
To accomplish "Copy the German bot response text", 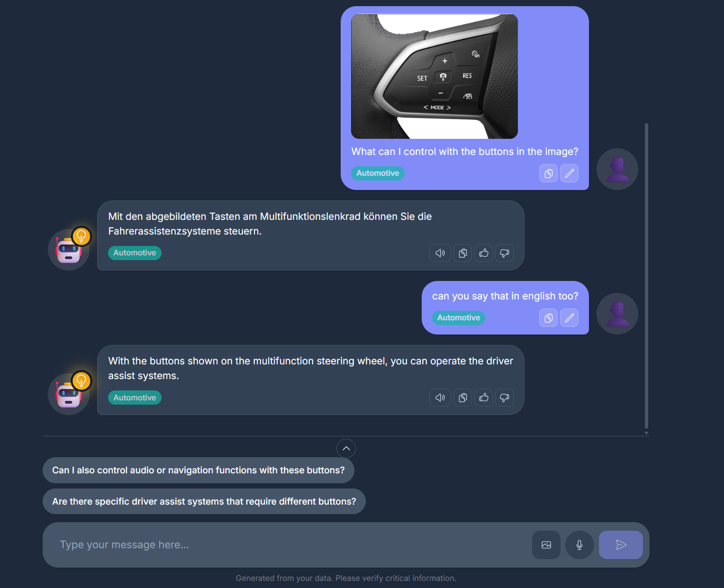I will [x=463, y=253].
